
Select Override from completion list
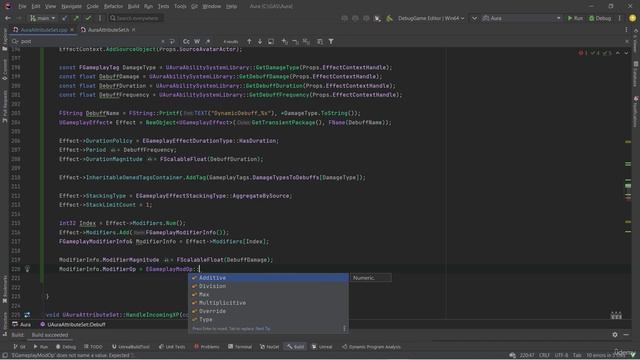[x=268, y=311]
